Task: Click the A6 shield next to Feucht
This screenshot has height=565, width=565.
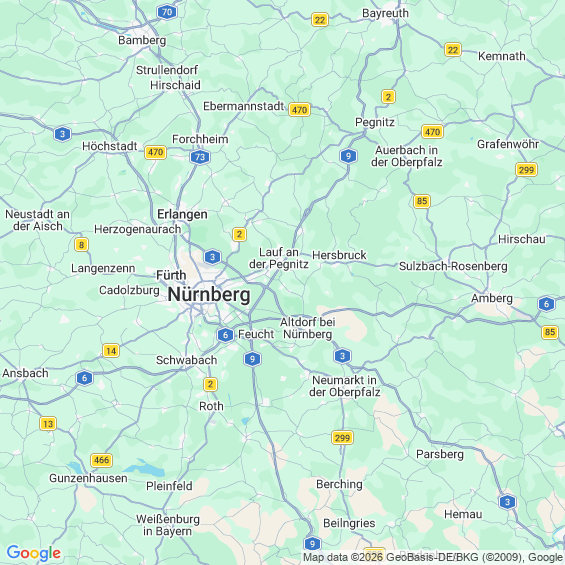Action: point(226,335)
